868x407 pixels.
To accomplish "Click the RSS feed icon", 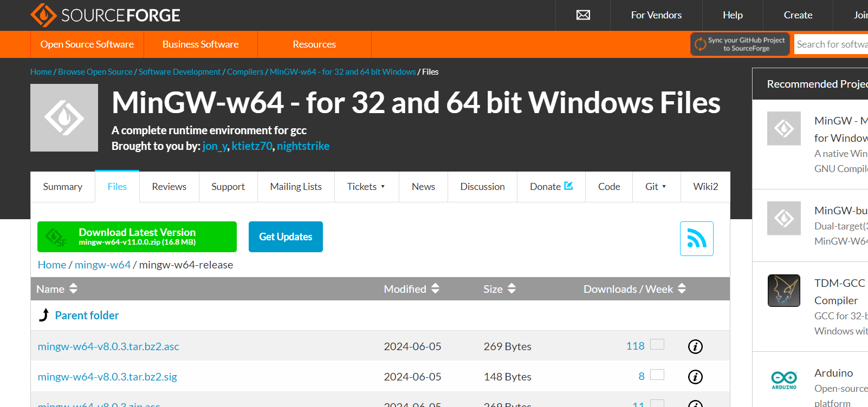I will click(697, 239).
